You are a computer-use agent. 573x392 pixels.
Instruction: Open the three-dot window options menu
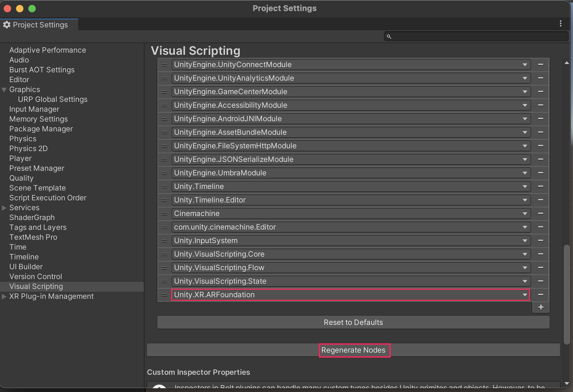coord(560,24)
